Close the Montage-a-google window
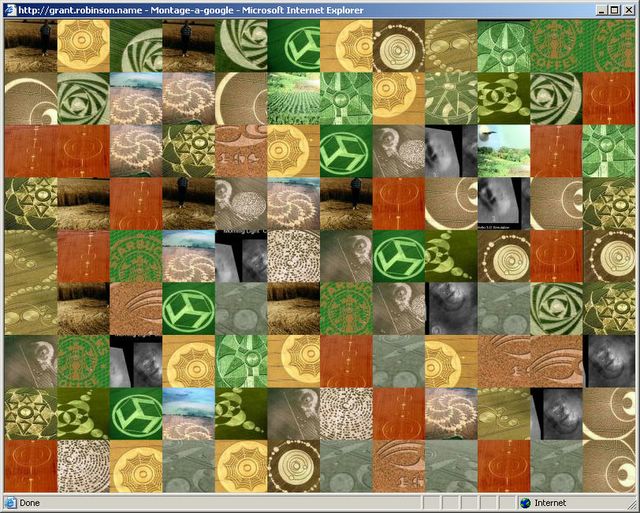 point(629,10)
